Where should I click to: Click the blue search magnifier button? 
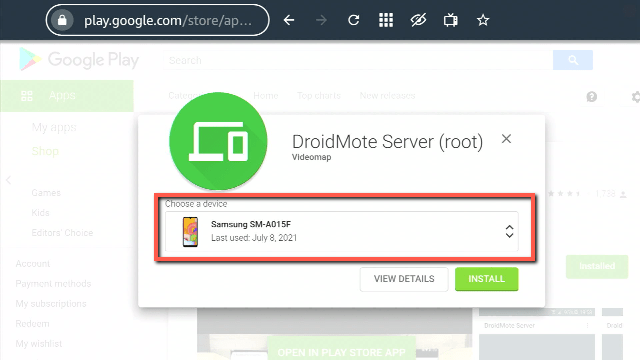(x=573, y=60)
